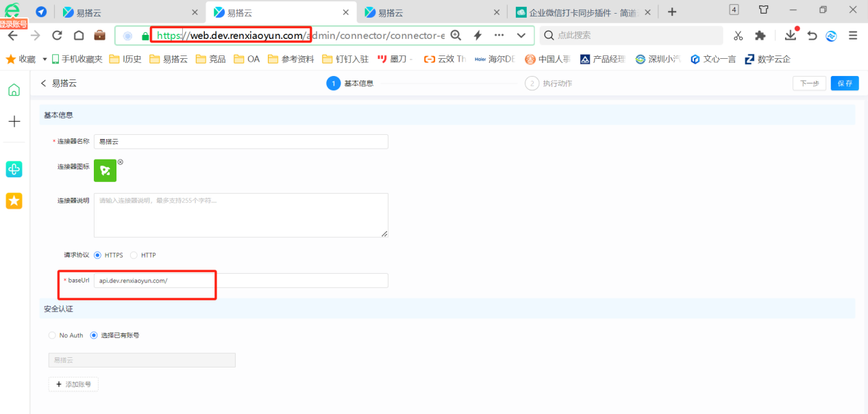Go back using the browser back arrow

point(12,36)
